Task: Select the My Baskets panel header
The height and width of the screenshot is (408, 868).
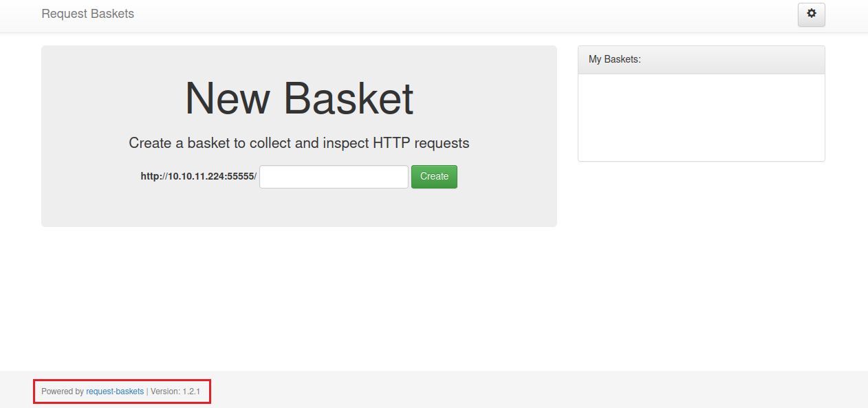Action: pos(701,60)
